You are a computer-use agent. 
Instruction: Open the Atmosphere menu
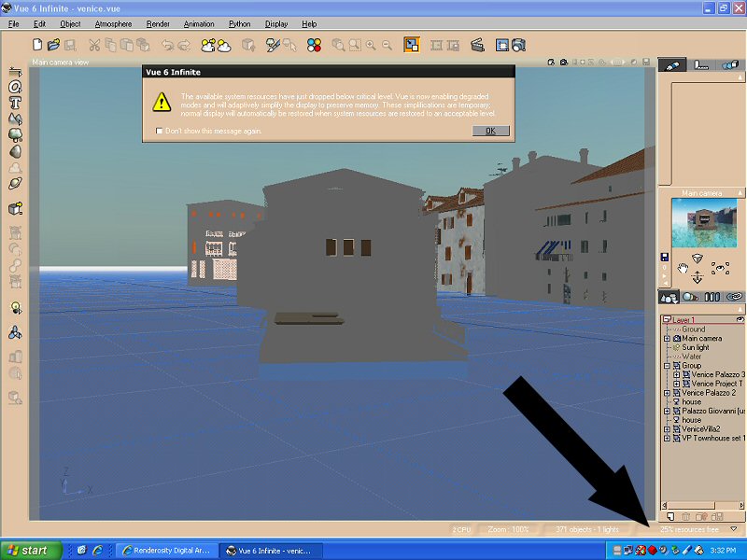[113, 24]
